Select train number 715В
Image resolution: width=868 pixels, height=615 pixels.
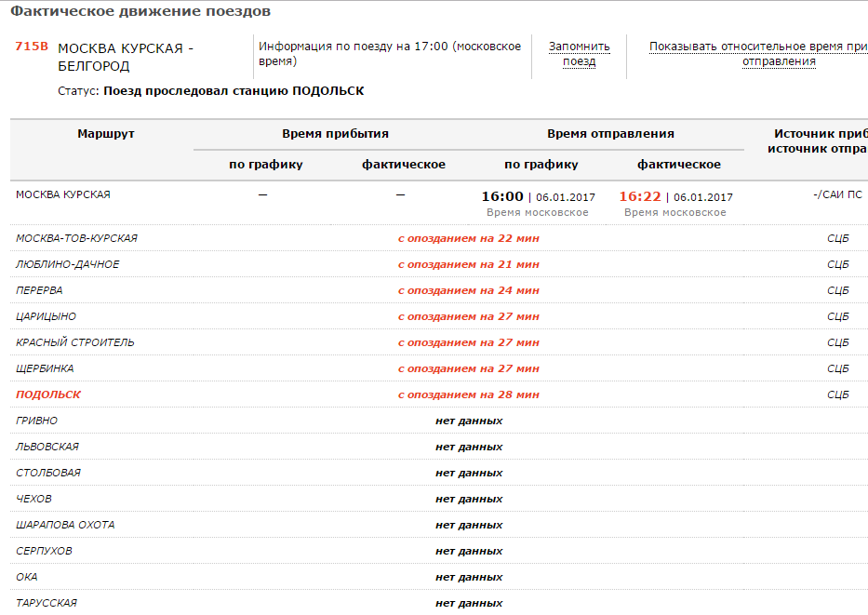tap(32, 47)
